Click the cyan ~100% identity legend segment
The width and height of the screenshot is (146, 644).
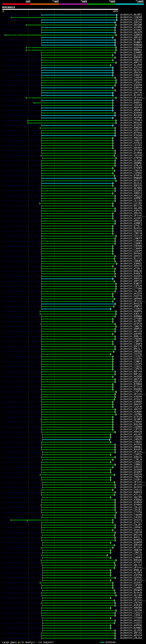point(130,4)
